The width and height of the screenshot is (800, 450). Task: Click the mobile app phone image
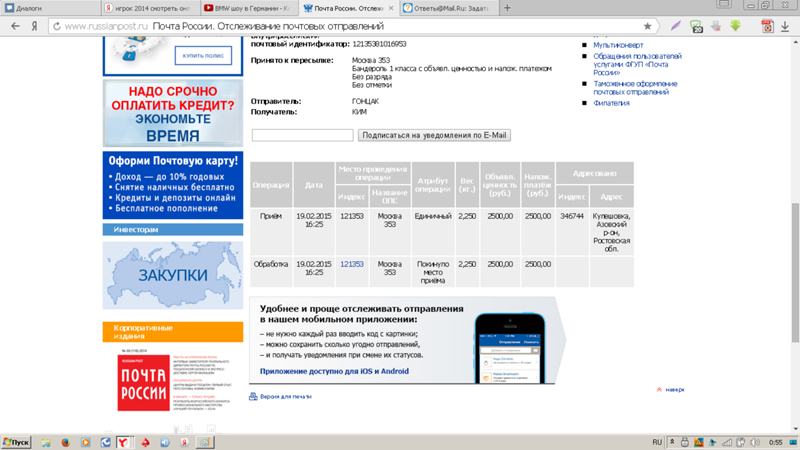510,348
